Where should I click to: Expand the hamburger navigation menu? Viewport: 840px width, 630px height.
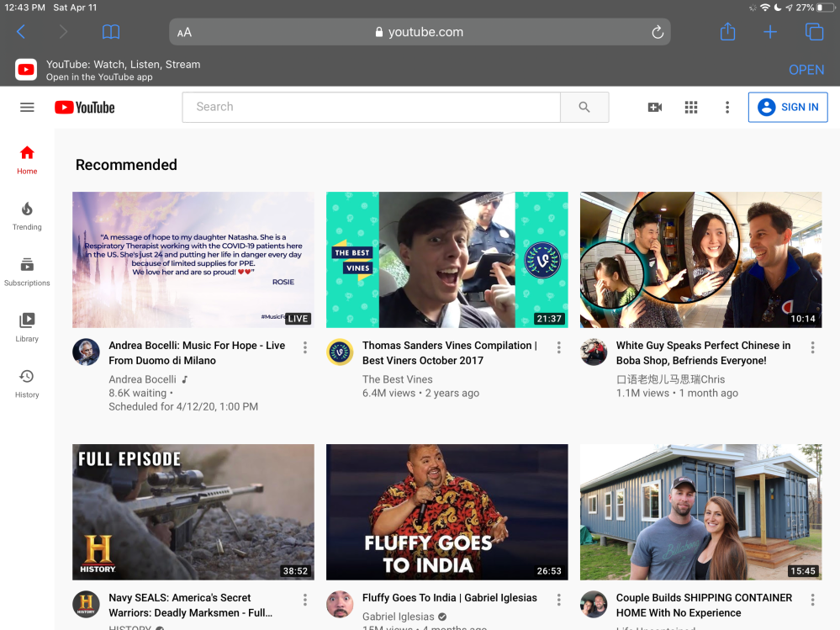(x=27, y=107)
